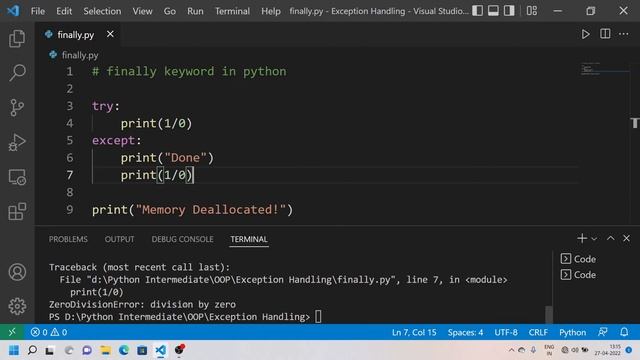Open File Explorer from taskbar

[105, 350]
